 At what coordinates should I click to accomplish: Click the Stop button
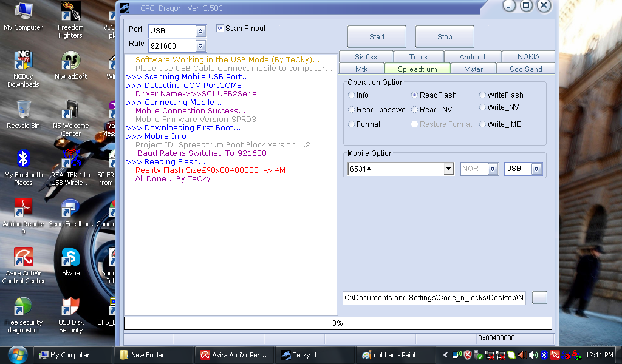(x=445, y=37)
